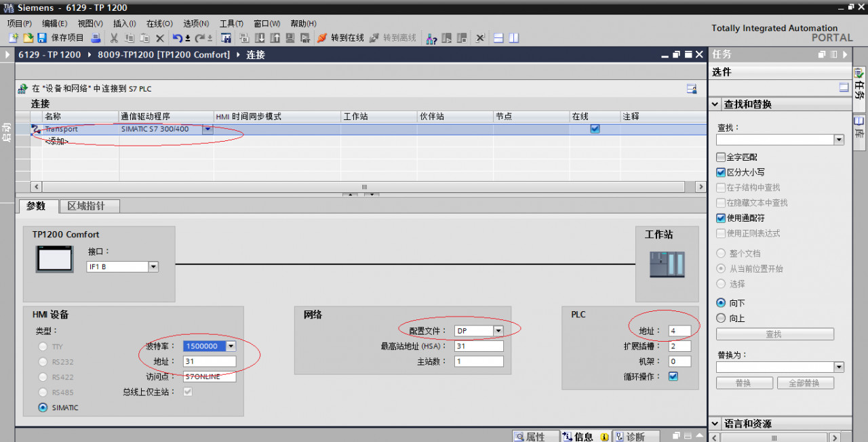Expand the left project tree panel arrow

click(8, 54)
